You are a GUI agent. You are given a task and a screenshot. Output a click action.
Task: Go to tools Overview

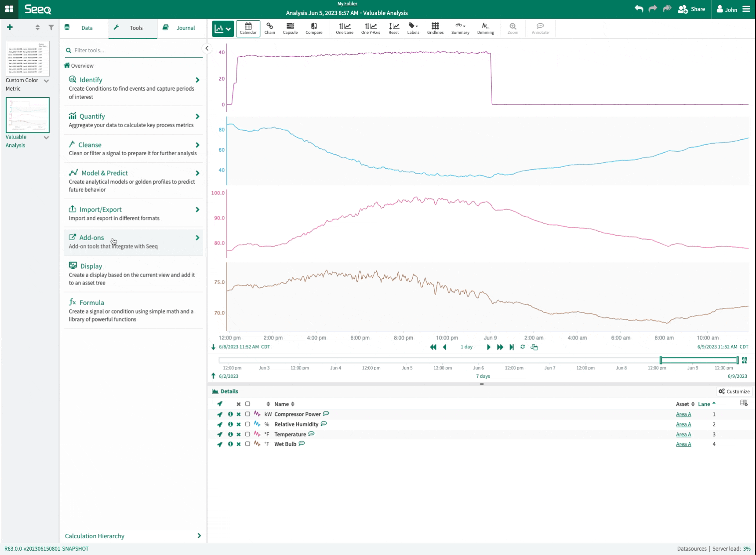coord(79,66)
